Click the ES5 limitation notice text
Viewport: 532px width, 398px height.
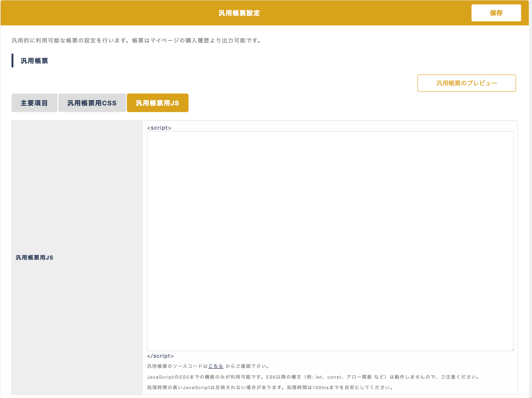pos(314,377)
